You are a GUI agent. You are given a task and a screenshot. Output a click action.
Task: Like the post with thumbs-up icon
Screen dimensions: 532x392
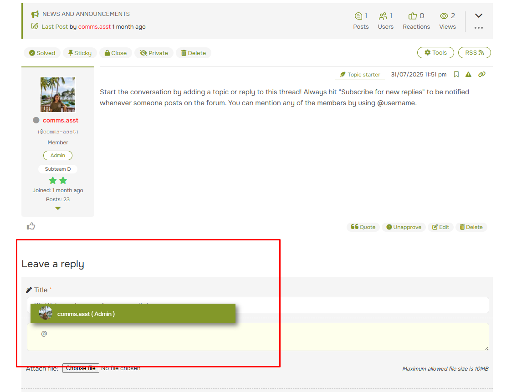[x=31, y=226]
